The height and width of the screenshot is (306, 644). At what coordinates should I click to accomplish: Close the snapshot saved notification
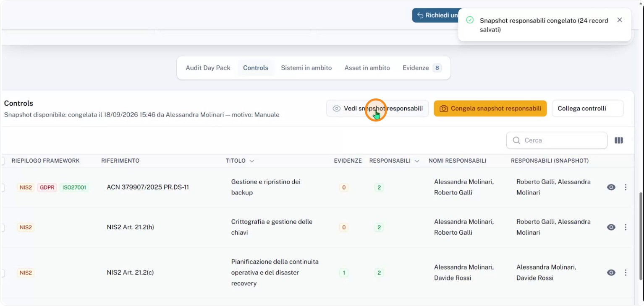click(620, 20)
